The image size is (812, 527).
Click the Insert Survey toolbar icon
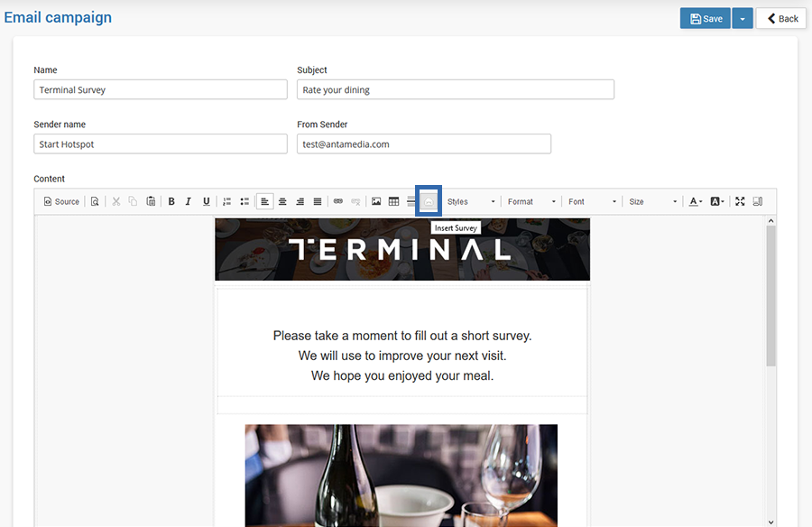[x=429, y=201]
